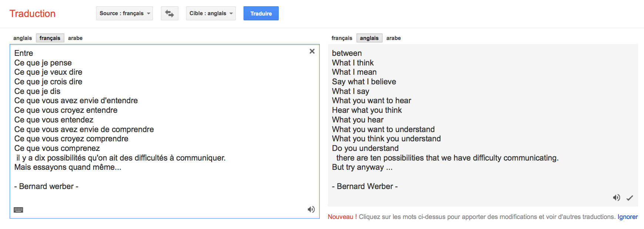Image resolution: width=644 pixels, height=229 pixels.
Task: Click the checkmark rate translation icon
Action: pyautogui.click(x=630, y=198)
